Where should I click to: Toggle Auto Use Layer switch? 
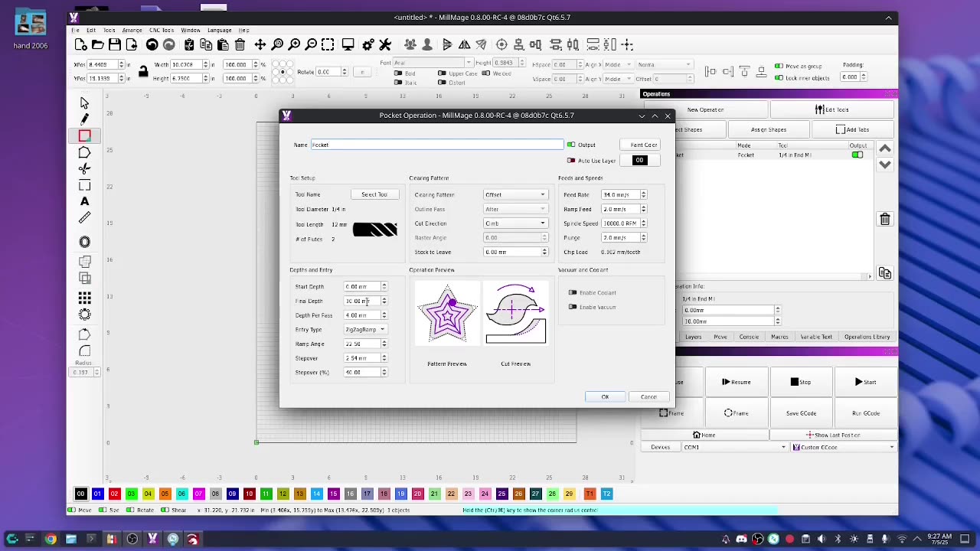pyautogui.click(x=571, y=161)
